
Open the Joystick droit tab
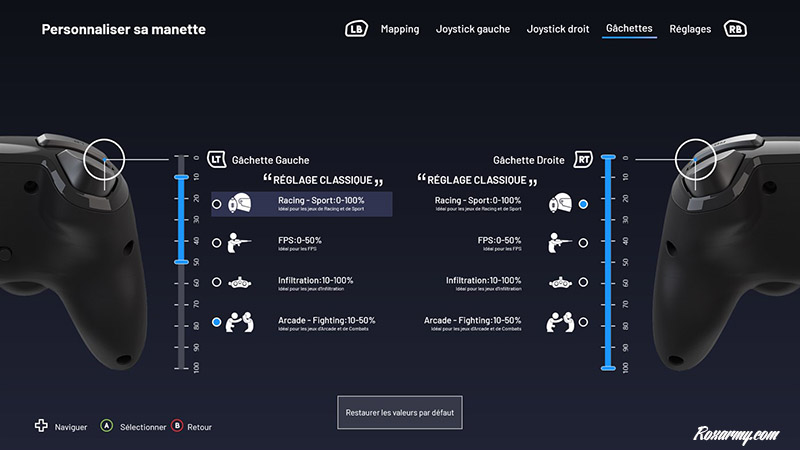click(x=559, y=29)
